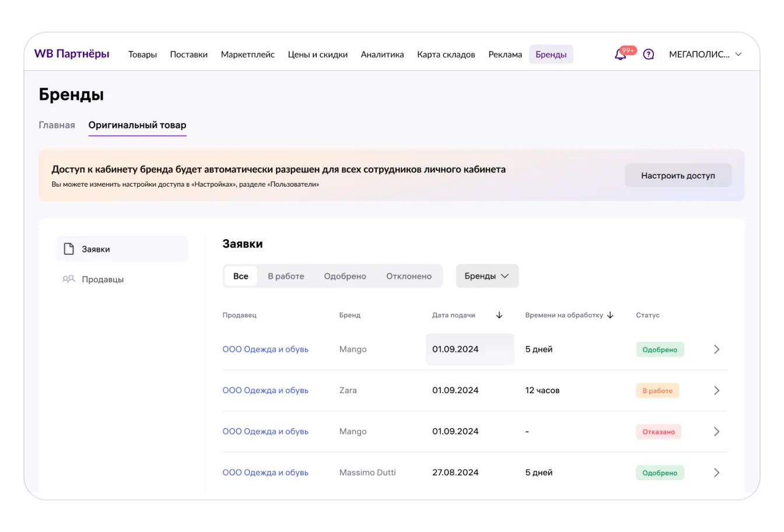Open the notifications bell icon
Image resolution: width=784 pixels, height=532 pixels.
621,55
